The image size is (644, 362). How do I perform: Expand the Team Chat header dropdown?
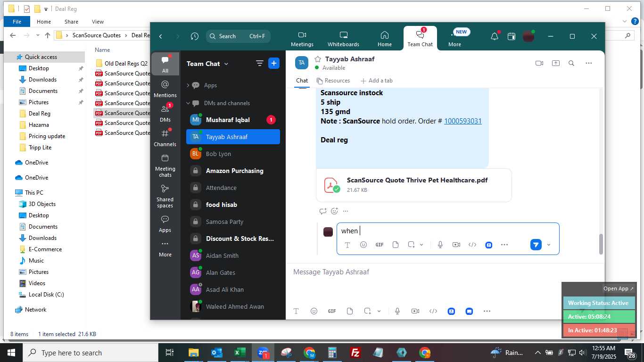[226, 64]
